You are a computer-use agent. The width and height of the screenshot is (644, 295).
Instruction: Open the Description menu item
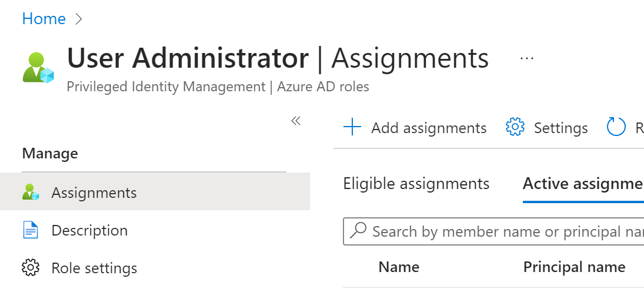point(89,230)
